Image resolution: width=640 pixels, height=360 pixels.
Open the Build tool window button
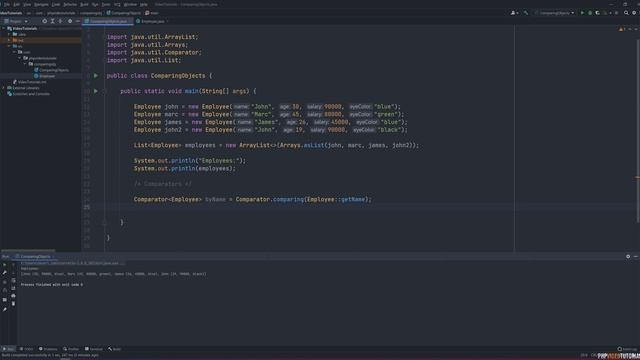[115, 349]
